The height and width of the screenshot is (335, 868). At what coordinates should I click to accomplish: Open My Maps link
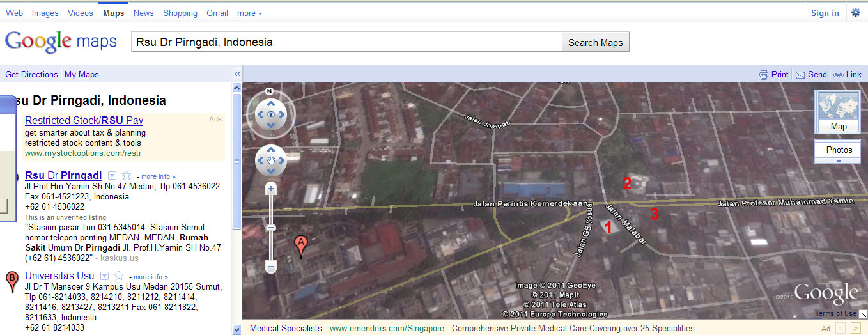[82, 74]
